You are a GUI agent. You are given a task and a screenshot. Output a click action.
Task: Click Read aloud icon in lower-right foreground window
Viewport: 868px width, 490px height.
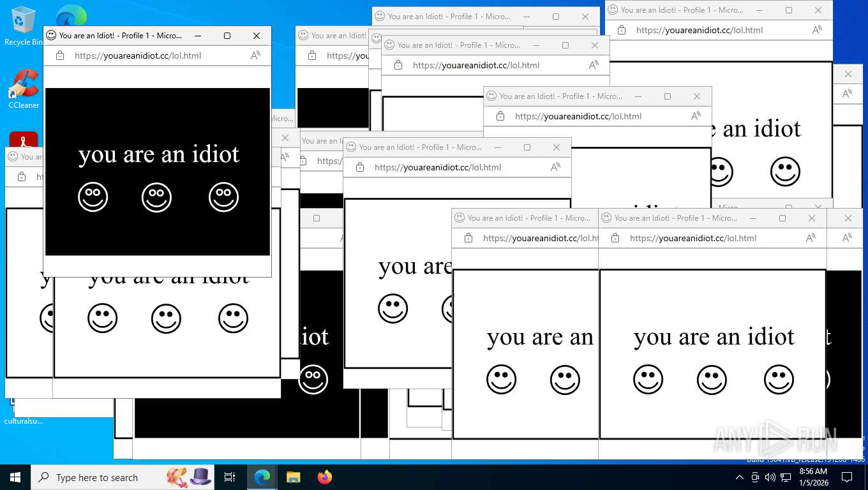[811, 238]
